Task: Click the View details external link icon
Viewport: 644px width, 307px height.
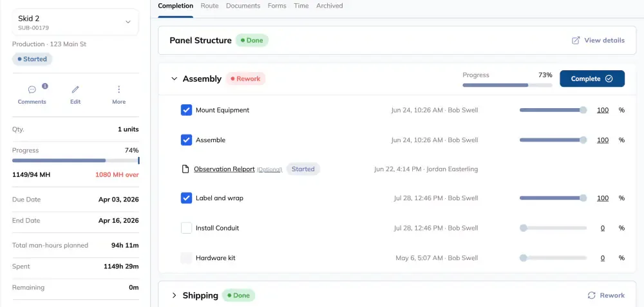Action: point(576,40)
